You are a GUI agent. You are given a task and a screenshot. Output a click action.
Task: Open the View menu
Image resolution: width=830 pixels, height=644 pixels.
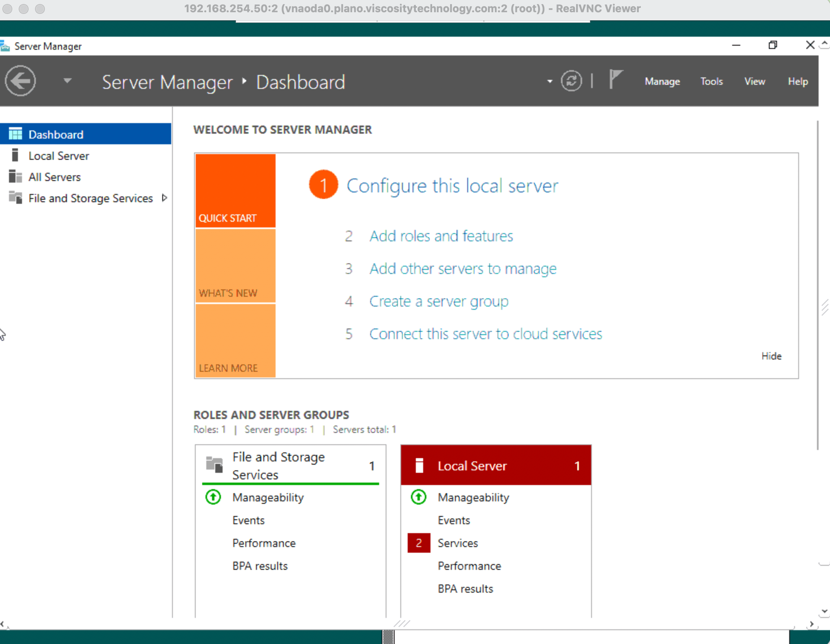(755, 81)
